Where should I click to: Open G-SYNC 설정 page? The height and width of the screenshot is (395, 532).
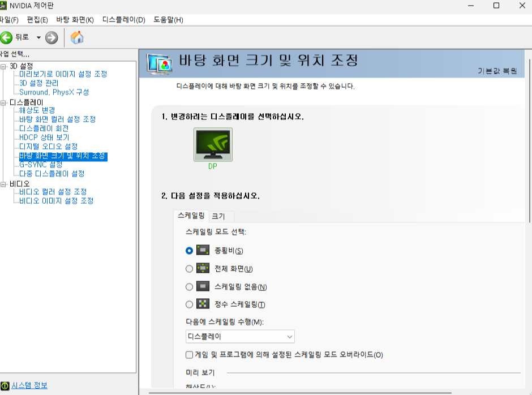coord(41,165)
